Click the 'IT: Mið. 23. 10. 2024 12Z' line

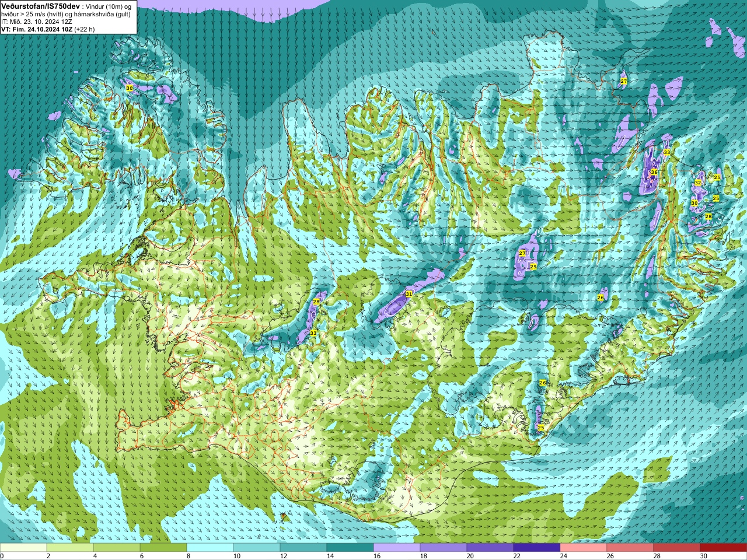(37, 22)
